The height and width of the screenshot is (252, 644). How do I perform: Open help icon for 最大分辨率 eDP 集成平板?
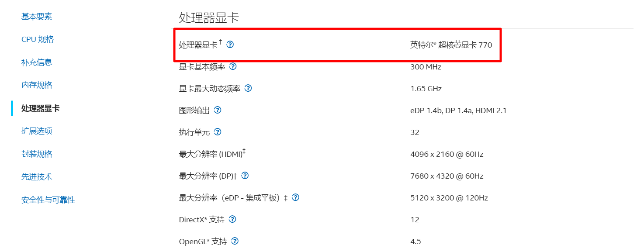295,197
